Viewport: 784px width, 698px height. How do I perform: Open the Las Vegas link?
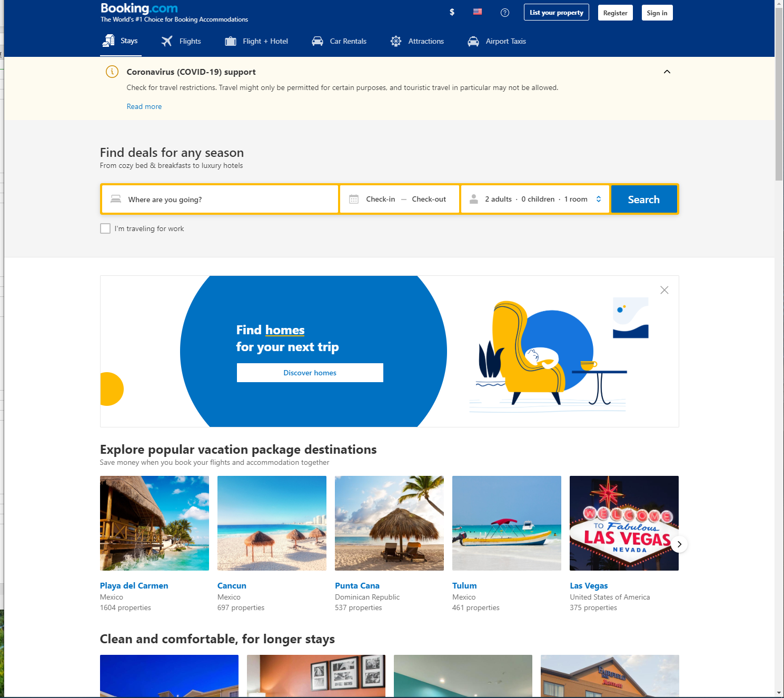pos(589,585)
